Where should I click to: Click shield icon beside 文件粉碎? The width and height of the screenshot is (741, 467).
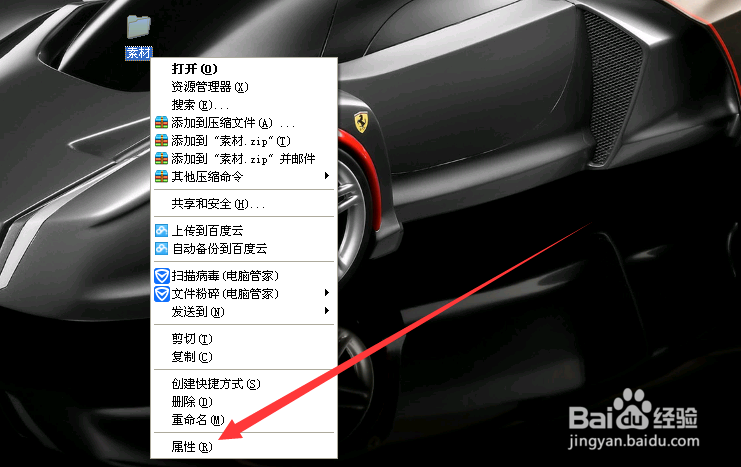(x=162, y=294)
